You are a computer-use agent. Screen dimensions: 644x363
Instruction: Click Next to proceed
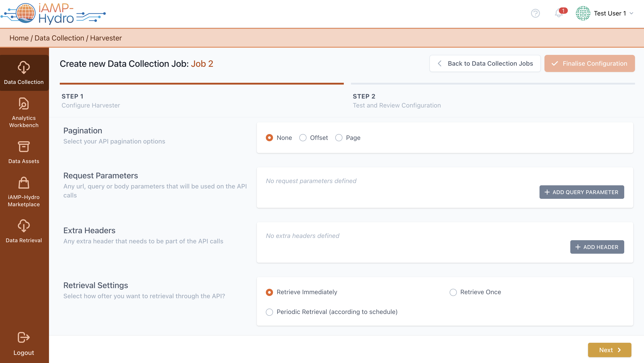[x=609, y=350]
